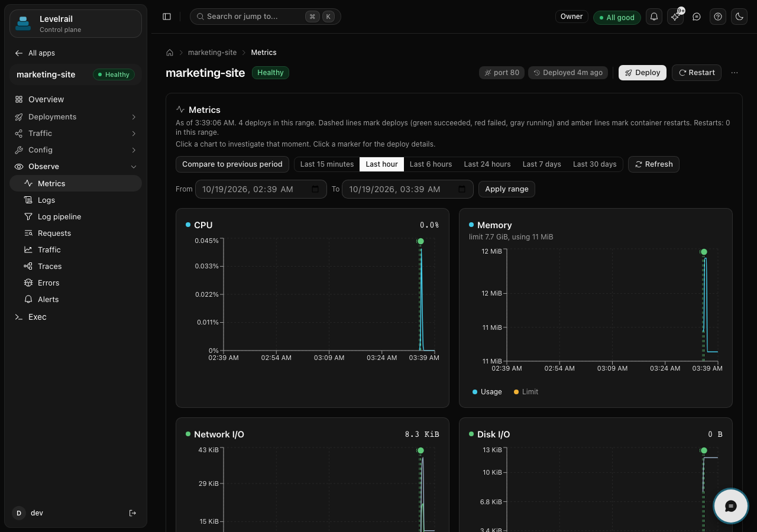Toggle Compare to previous period
757x532 pixels.
click(x=232, y=164)
